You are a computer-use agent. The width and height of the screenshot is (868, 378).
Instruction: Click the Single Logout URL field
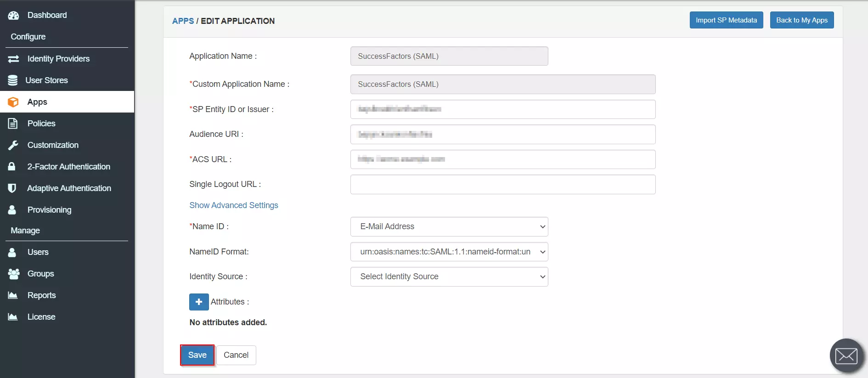coord(503,184)
